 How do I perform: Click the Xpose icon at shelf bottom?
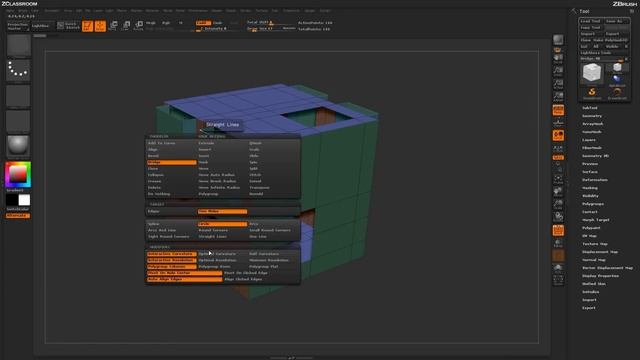(558, 280)
